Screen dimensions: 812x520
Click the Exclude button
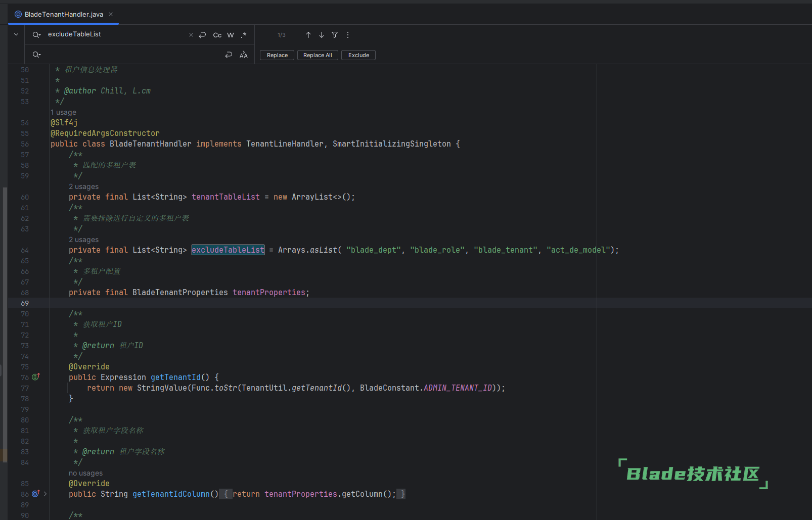coord(358,55)
